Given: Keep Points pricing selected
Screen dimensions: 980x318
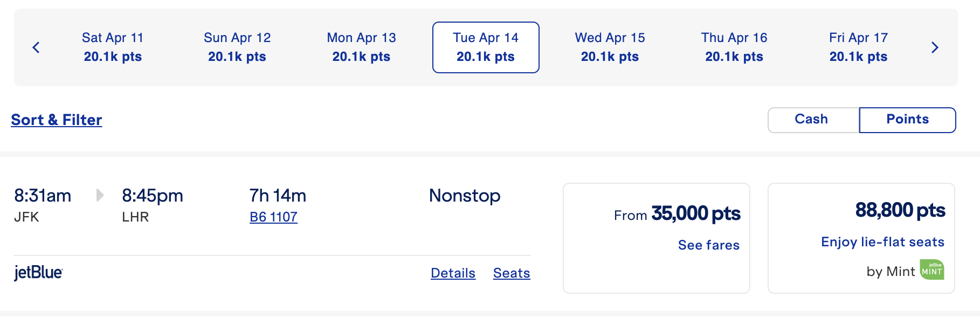Looking at the screenshot, I should click(x=907, y=119).
